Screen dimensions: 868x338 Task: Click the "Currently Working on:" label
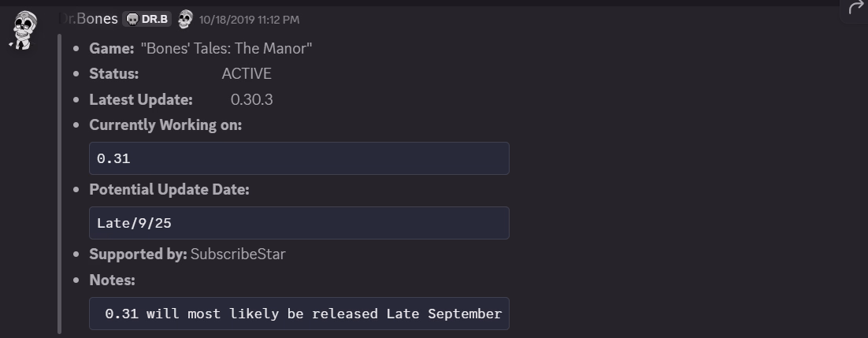[165, 125]
